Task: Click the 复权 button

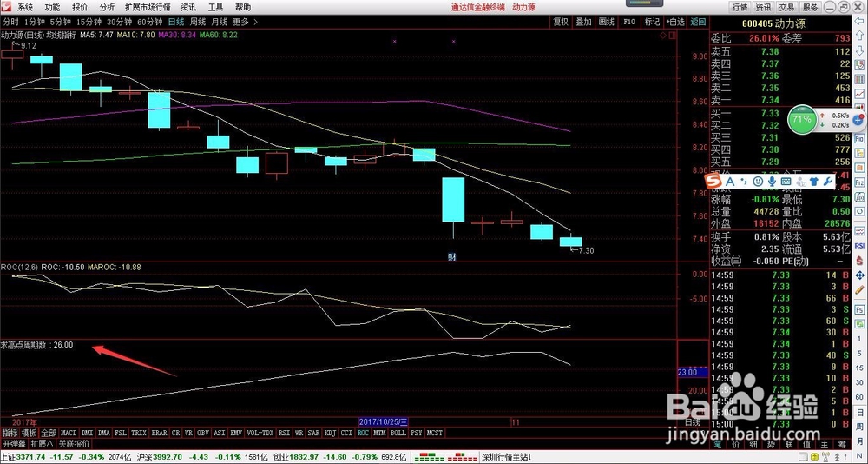Action: (x=561, y=23)
